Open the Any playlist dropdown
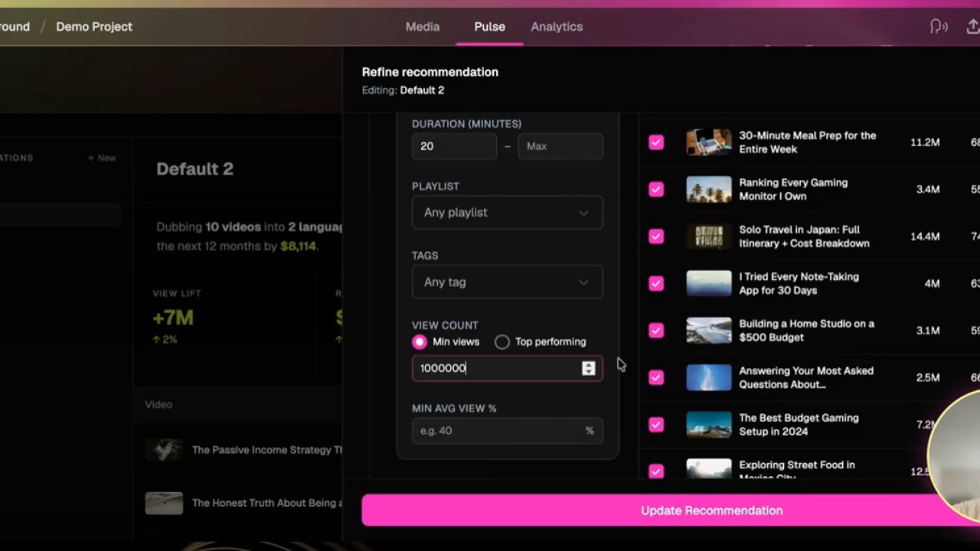This screenshot has height=551, width=980. coord(507,213)
